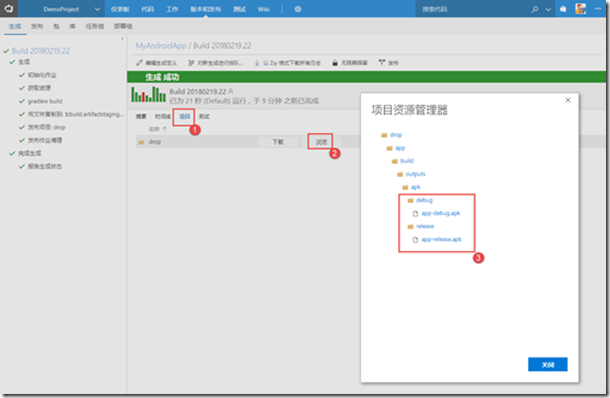Select the copy files to artifactstaging step

pyautogui.click(x=75, y=114)
